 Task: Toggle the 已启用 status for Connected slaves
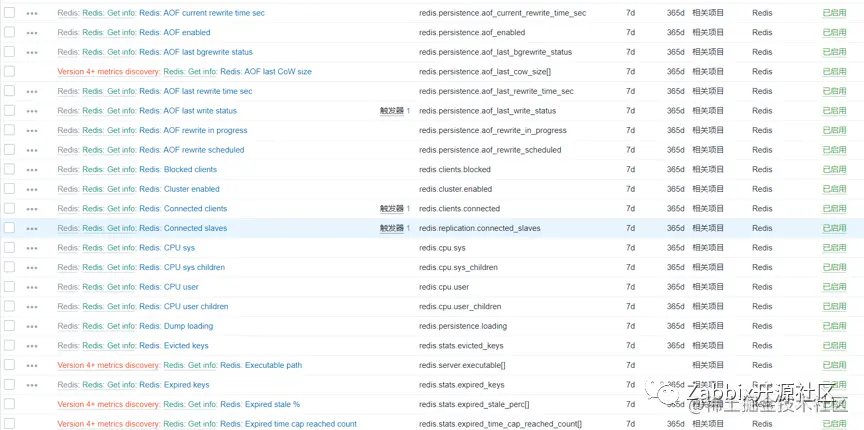pos(834,228)
